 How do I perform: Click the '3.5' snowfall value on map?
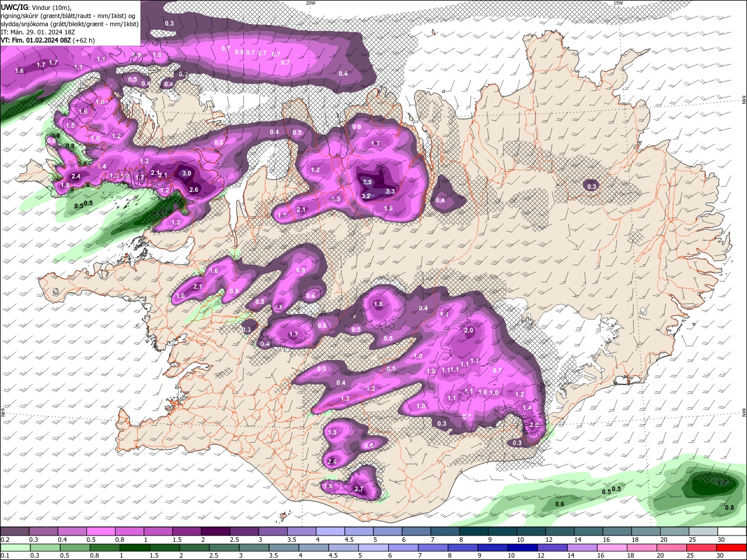[367, 182]
